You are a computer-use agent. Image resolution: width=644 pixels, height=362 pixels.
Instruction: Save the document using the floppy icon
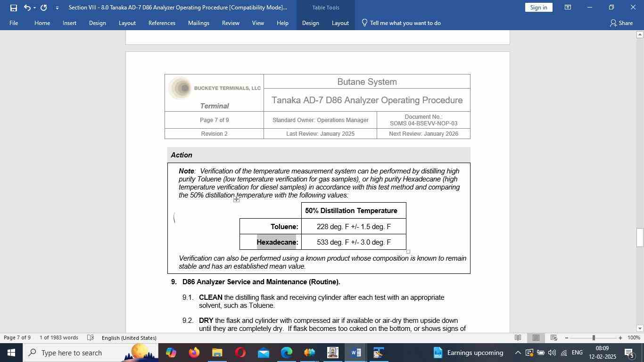[x=13, y=8]
